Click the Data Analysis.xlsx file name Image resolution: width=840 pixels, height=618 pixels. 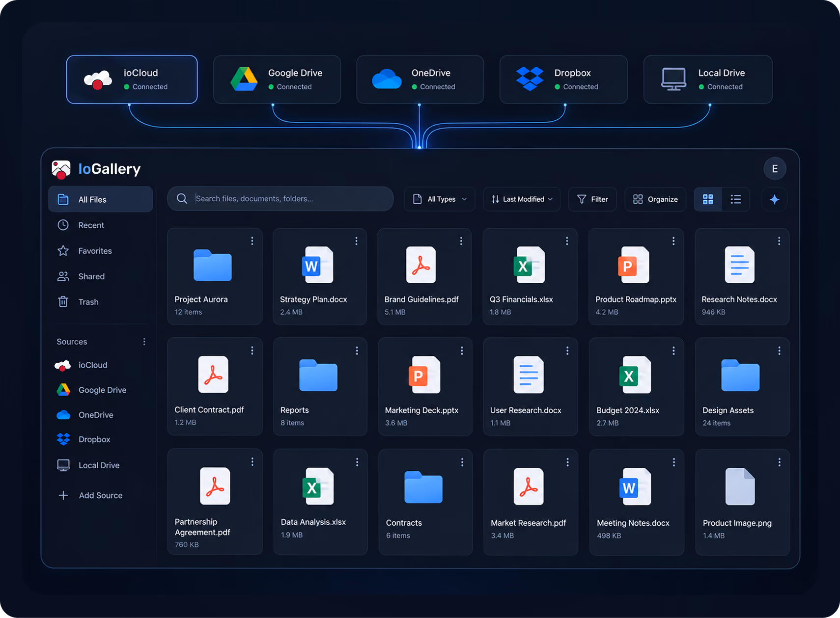(x=313, y=522)
